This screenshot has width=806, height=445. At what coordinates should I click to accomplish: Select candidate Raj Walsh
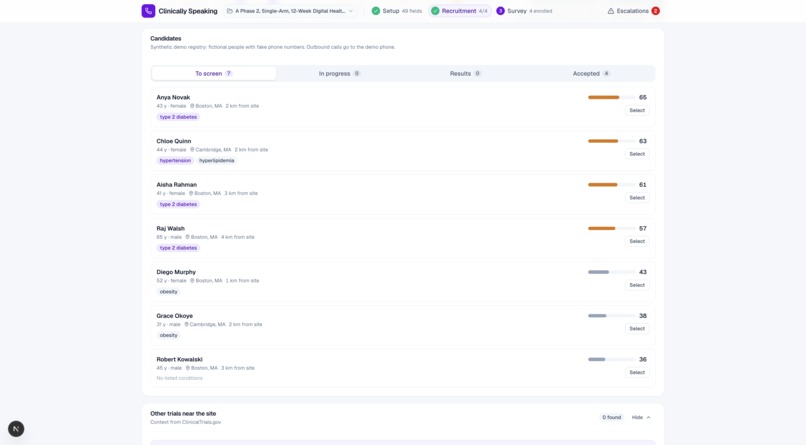tap(637, 242)
